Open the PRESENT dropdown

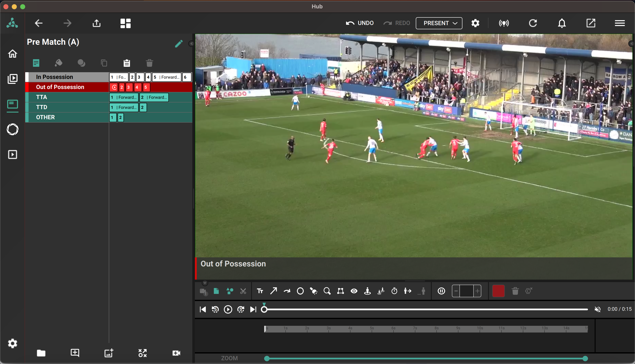coord(439,23)
